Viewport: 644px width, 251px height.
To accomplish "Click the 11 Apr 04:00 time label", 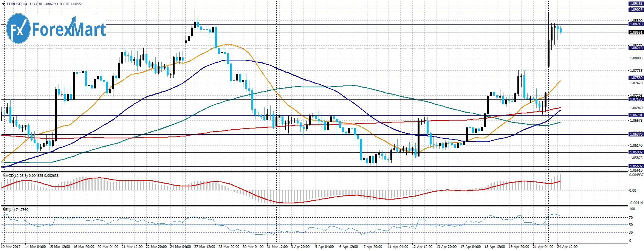I will pos(398,247).
